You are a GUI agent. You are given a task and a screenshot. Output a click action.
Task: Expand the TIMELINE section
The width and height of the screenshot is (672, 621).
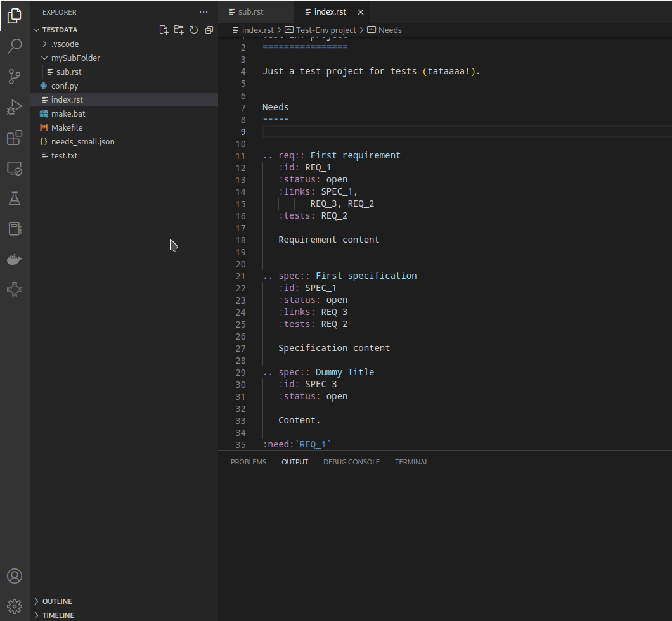[x=124, y=615]
